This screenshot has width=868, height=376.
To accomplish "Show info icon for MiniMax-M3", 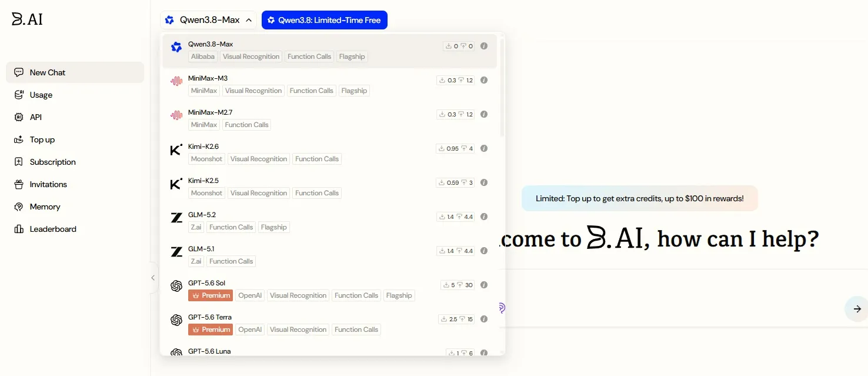I will tap(484, 80).
